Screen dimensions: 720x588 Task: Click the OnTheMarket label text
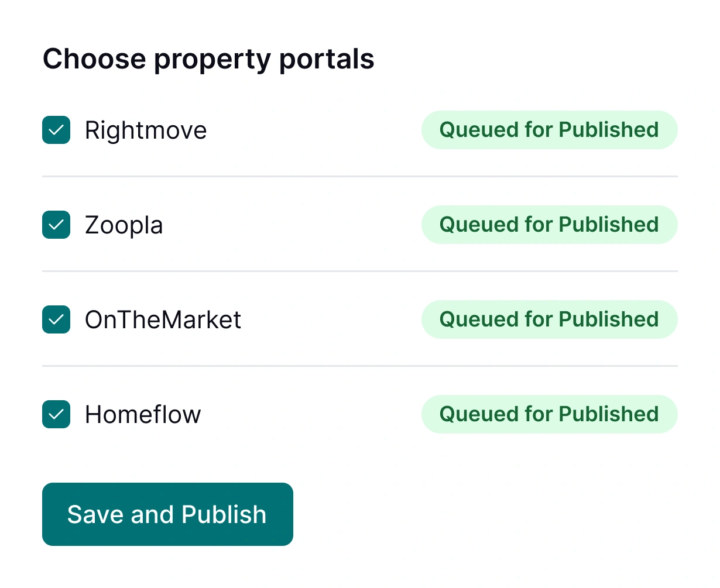pyautogui.click(x=163, y=319)
